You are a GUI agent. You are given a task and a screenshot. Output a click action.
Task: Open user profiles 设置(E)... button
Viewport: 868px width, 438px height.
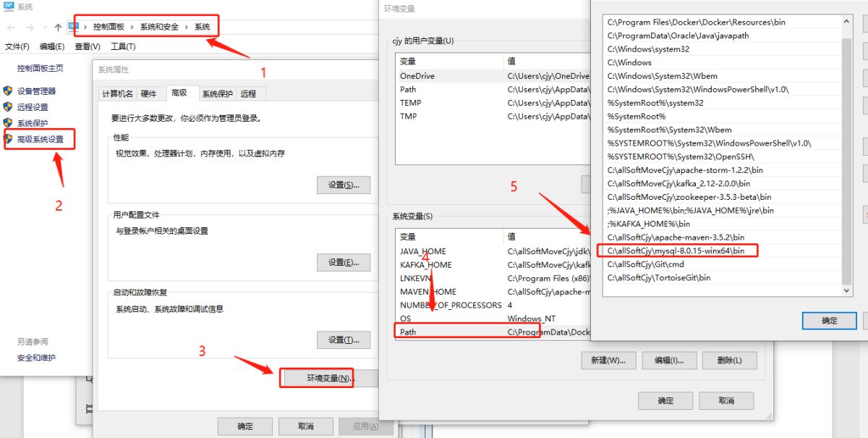click(344, 262)
